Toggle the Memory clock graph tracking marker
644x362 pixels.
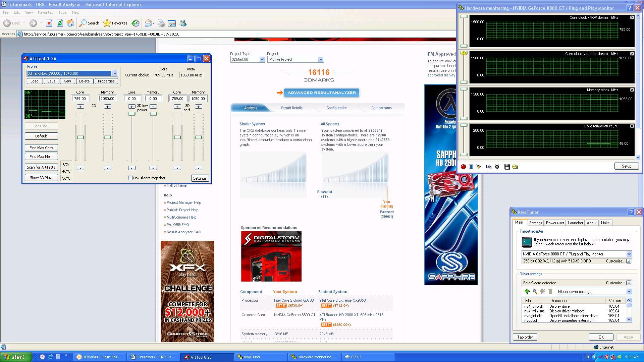coord(464,89)
